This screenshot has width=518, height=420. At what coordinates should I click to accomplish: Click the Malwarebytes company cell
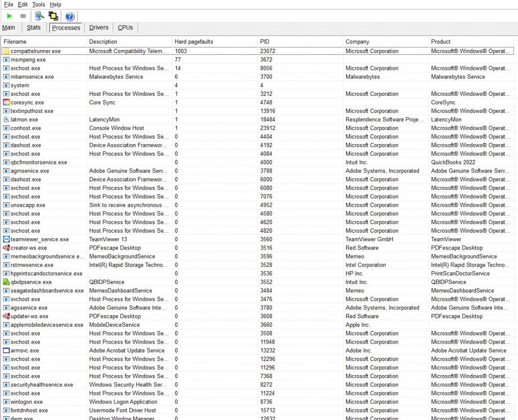(x=363, y=77)
